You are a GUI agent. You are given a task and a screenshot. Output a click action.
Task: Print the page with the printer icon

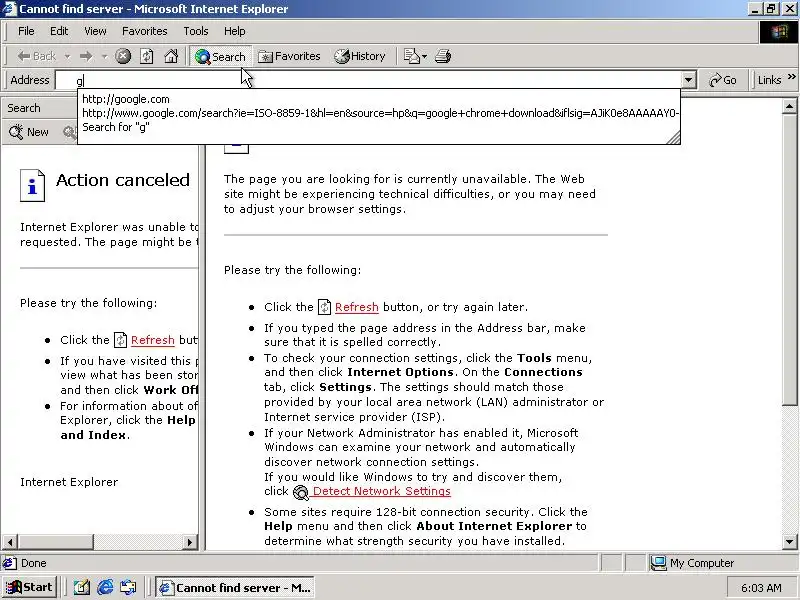coord(443,56)
